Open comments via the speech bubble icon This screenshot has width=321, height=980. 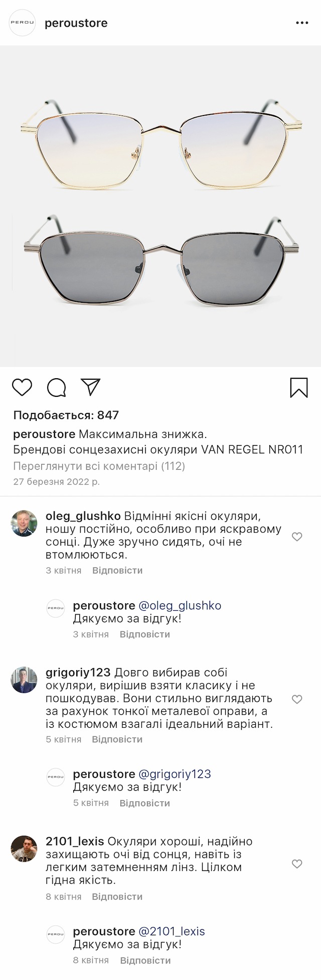tap(56, 388)
